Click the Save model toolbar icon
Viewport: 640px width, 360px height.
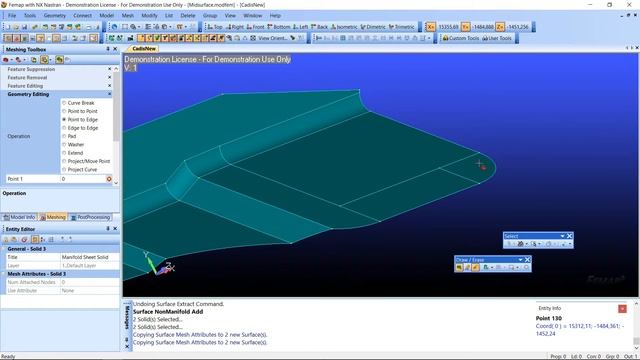pos(24,27)
